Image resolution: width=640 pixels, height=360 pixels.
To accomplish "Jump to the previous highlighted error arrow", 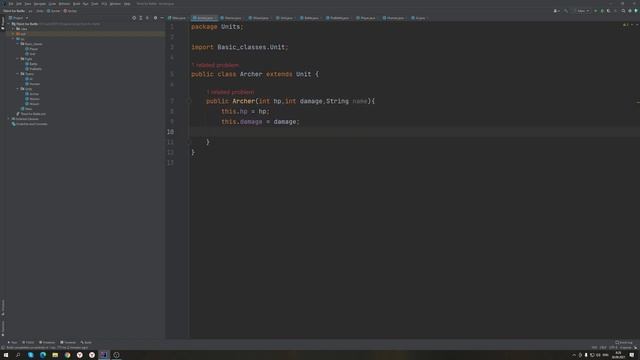I will (x=632, y=25).
